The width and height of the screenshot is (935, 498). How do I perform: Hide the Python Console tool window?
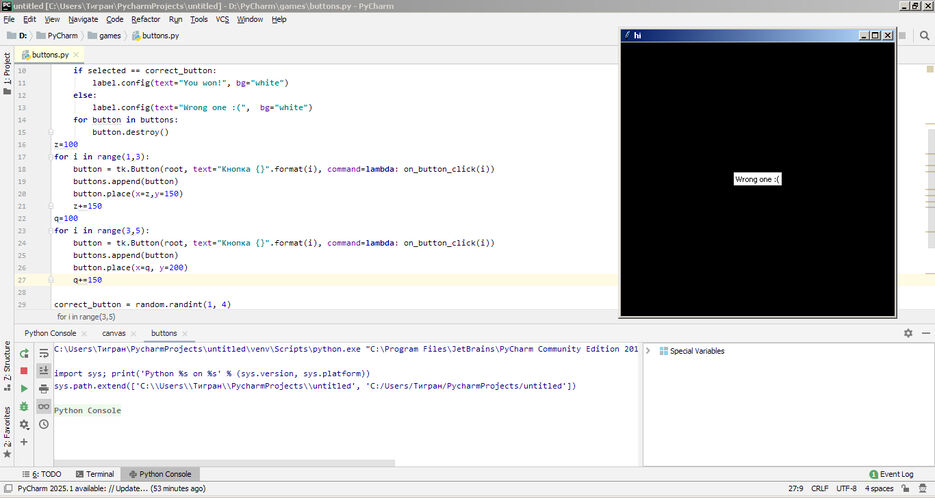[x=926, y=333]
